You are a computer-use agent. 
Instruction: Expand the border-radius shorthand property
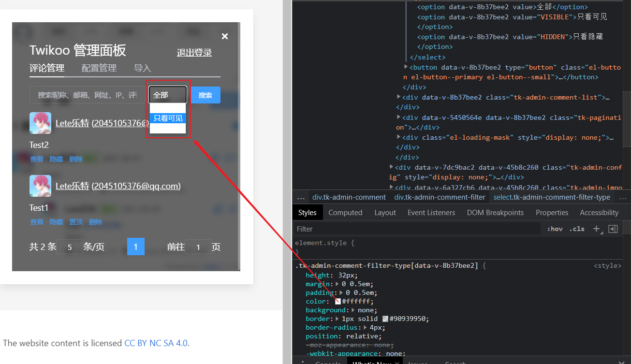tap(365, 327)
